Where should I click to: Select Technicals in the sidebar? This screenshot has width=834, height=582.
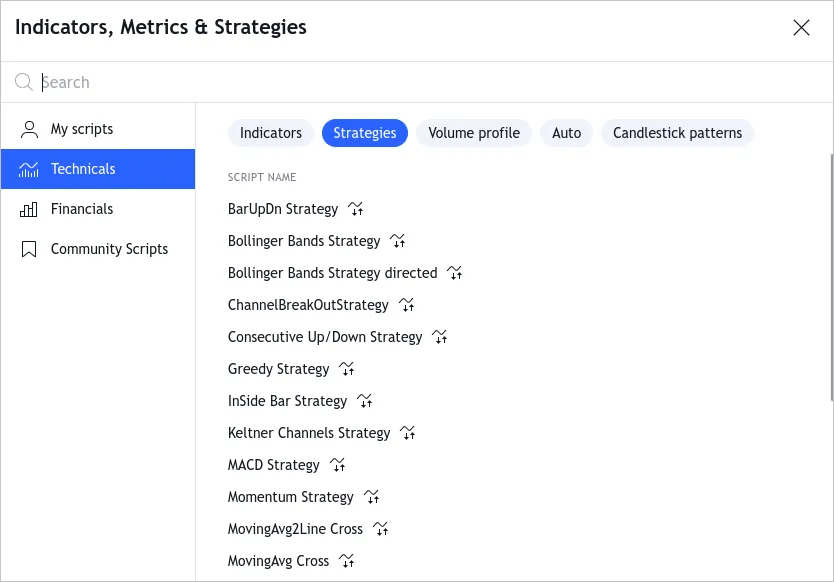pyautogui.click(x=83, y=169)
